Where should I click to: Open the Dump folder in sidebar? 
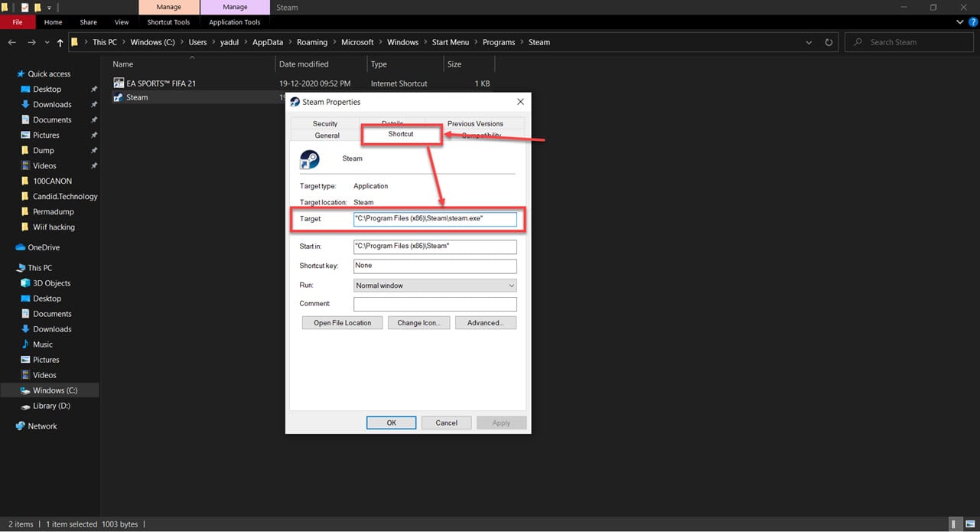click(44, 151)
